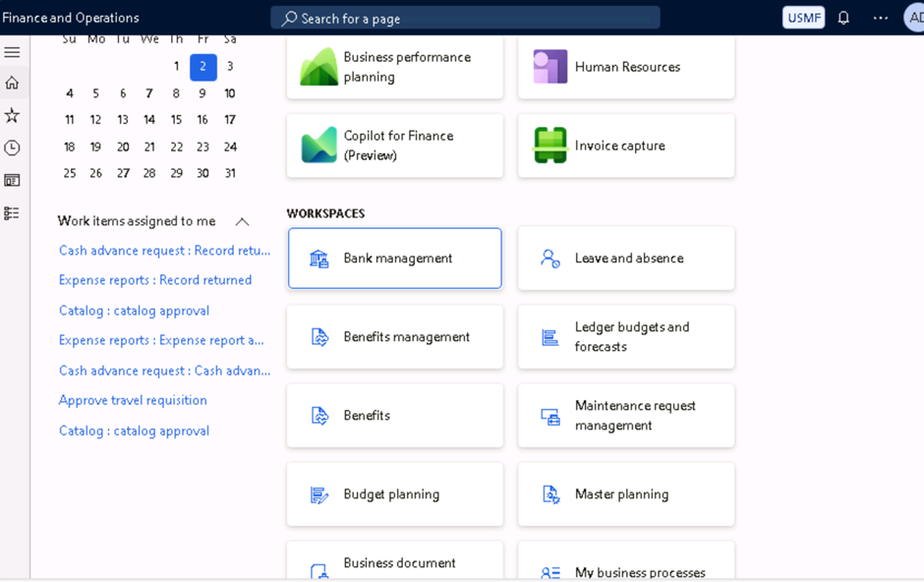Open Master planning workspace
Viewport: 924px width, 582px height.
pyautogui.click(x=626, y=495)
